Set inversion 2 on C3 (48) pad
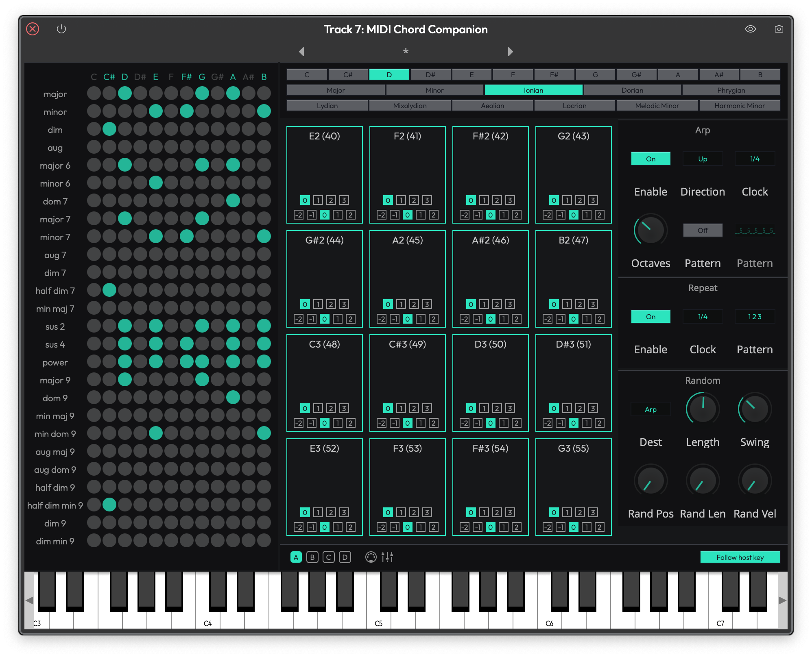 (x=331, y=408)
